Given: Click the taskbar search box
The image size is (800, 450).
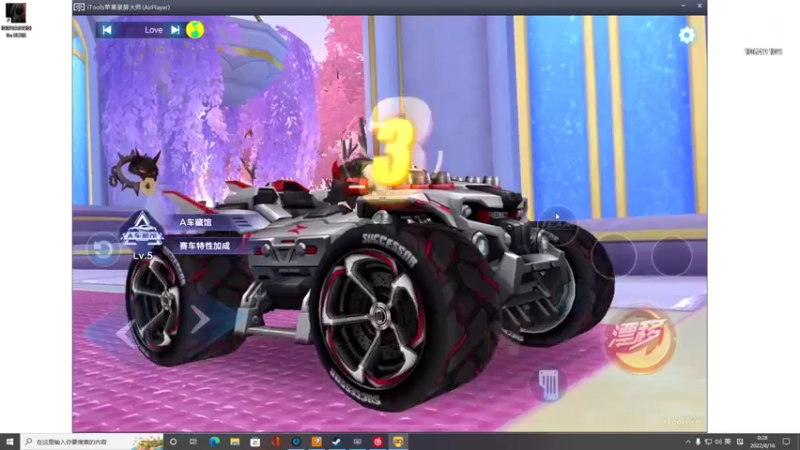Looking at the screenshot, I should click(92, 441).
